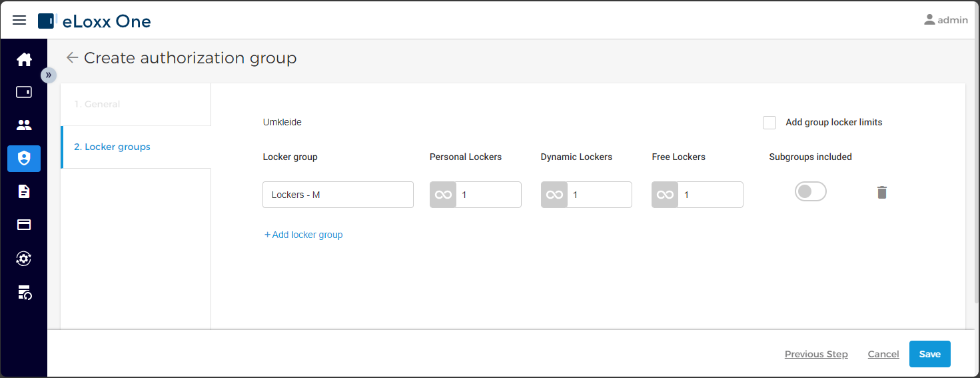Select the 2. Locker groups step
Image resolution: width=980 pixels, height=378 pixels.
[136, 147]
